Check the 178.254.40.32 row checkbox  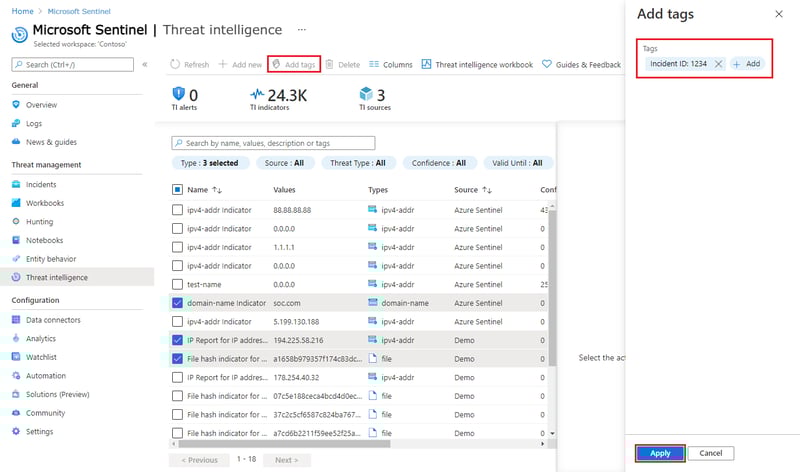pyautogui.click(x=177, y=378)
